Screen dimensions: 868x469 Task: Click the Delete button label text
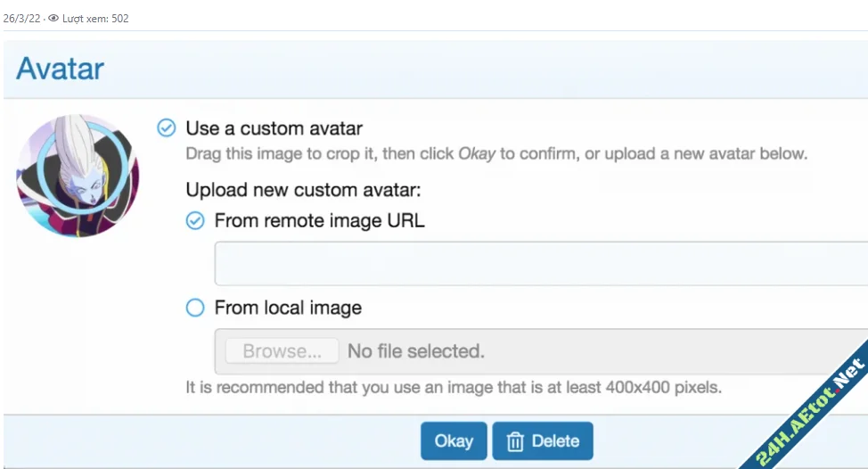(555, 441)
